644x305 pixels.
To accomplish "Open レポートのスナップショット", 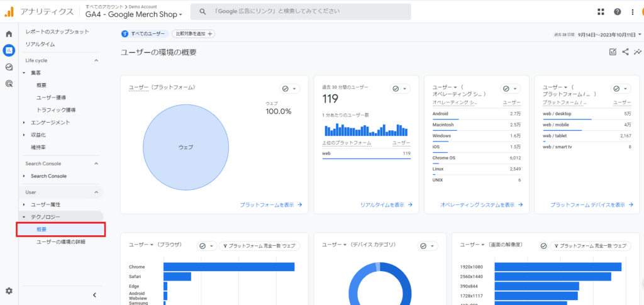I will click(57, 31).
